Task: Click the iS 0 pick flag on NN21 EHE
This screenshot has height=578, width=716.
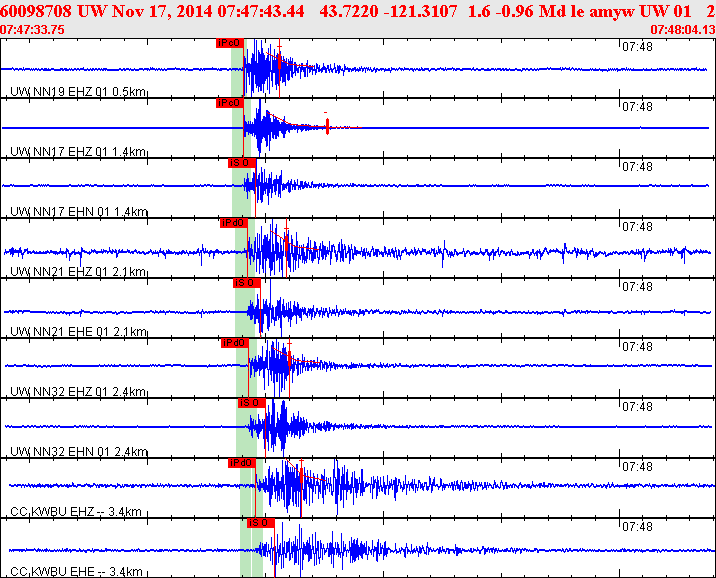Action: (247, 283)
